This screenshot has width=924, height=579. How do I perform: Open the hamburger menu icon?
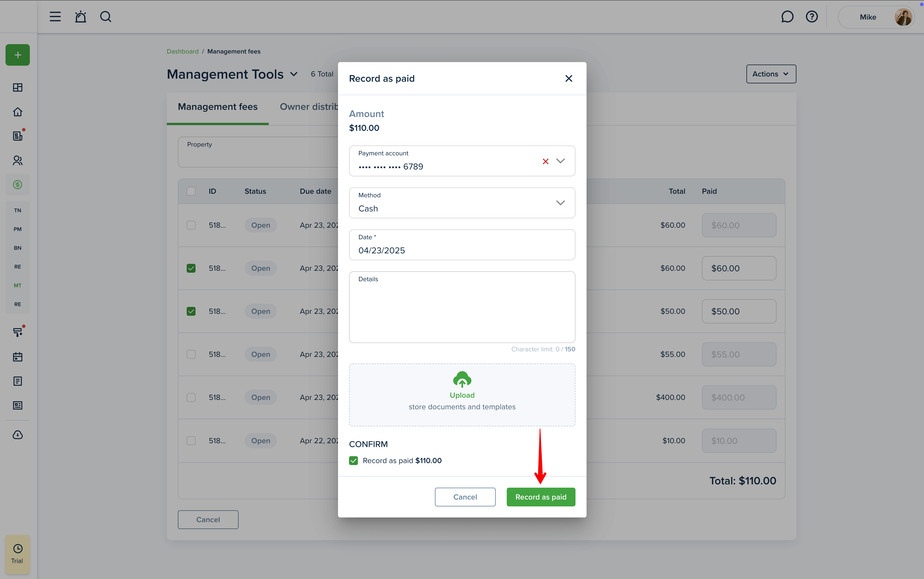(x=55, y=17)
